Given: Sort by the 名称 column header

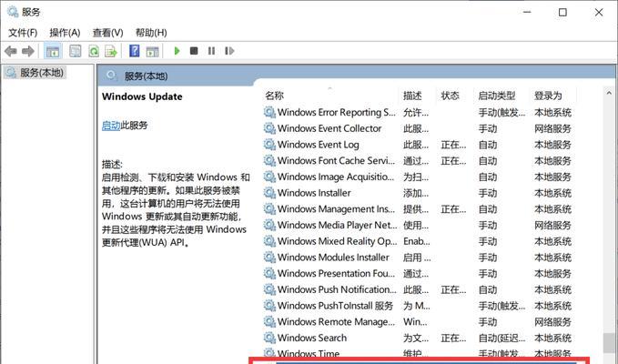Looking at the screenshot, I should tap(275, 96).
